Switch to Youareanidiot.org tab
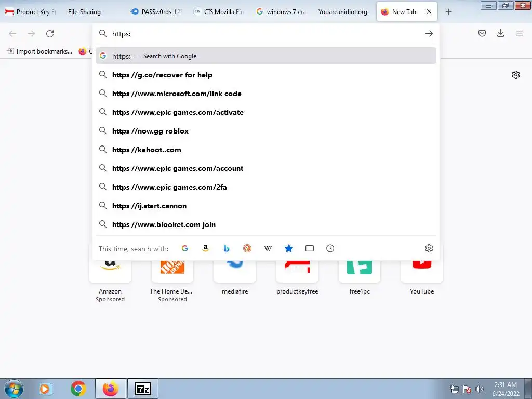The image size is (532, 399). [344, 12]
